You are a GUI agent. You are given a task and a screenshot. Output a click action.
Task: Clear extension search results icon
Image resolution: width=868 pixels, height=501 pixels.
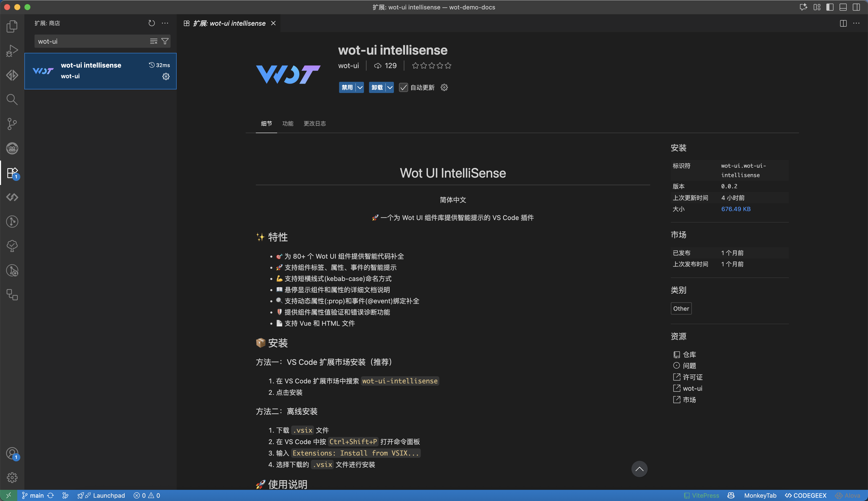coord(154,41)
